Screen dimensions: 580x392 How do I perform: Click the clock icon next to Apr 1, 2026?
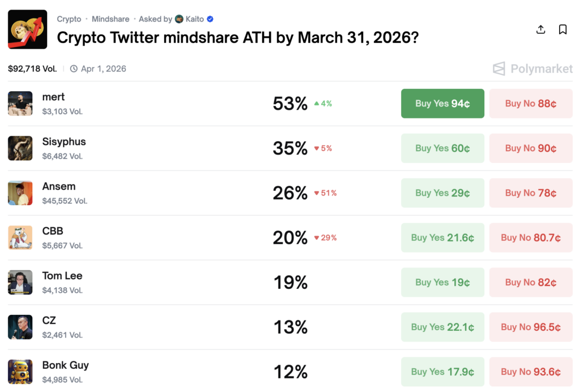tap(74, 69)
